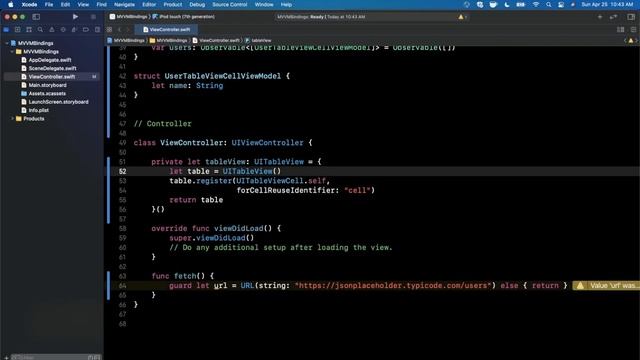The width and height of the screenshot is (640, 360).
Task: Choose the iPod touch run destination
Action: click(x=184, y=17)
